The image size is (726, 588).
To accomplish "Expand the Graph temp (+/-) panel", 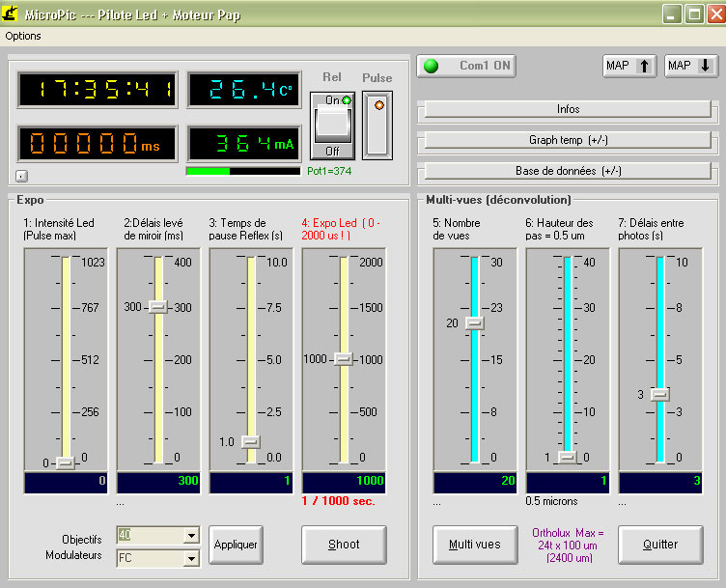I will 568,140.
